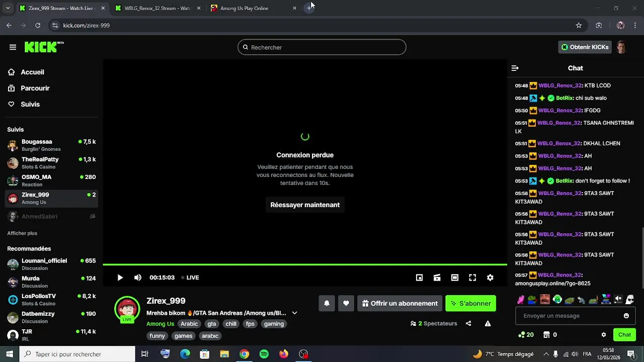This screenshot has height=362, width=644.
Task: Click the green stream progress bar
Action: point(305,264)
